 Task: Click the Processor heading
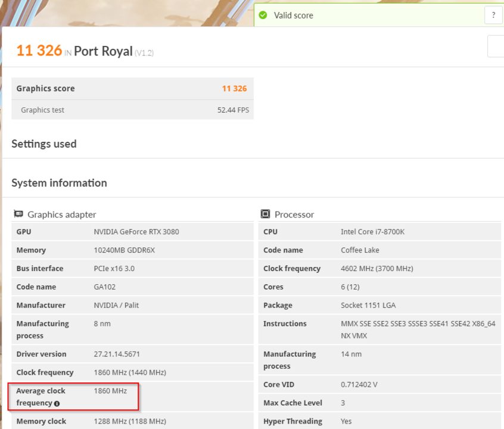coord(294,214)
